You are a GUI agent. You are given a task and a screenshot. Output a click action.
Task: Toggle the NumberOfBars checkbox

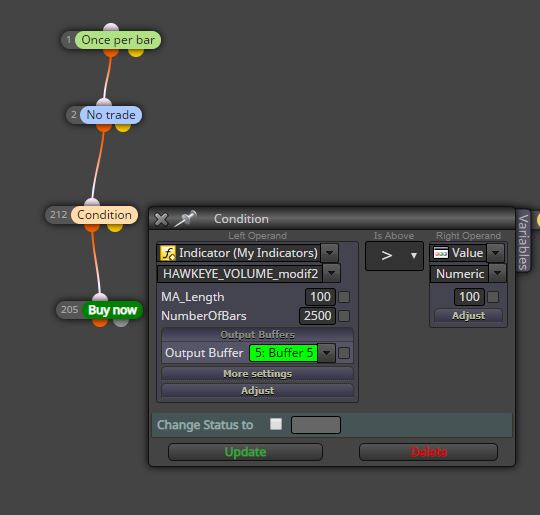[344, 316]
